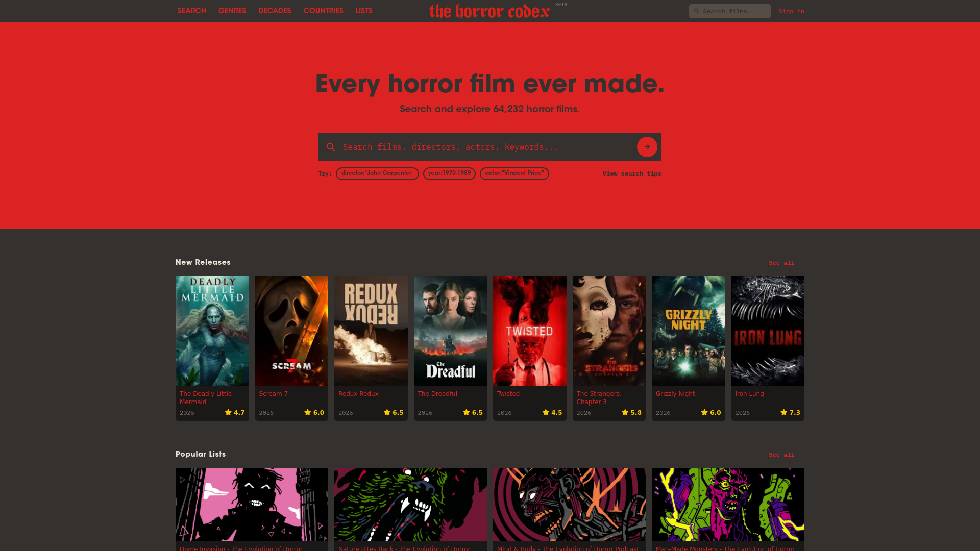Click the star icon on Strangers Chapter 3 card
The height and width of the screenshot is (551, 980).
625,412
